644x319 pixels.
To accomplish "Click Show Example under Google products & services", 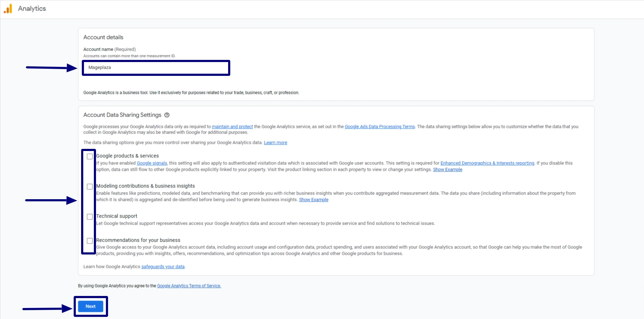I will (x=448, y=169).
